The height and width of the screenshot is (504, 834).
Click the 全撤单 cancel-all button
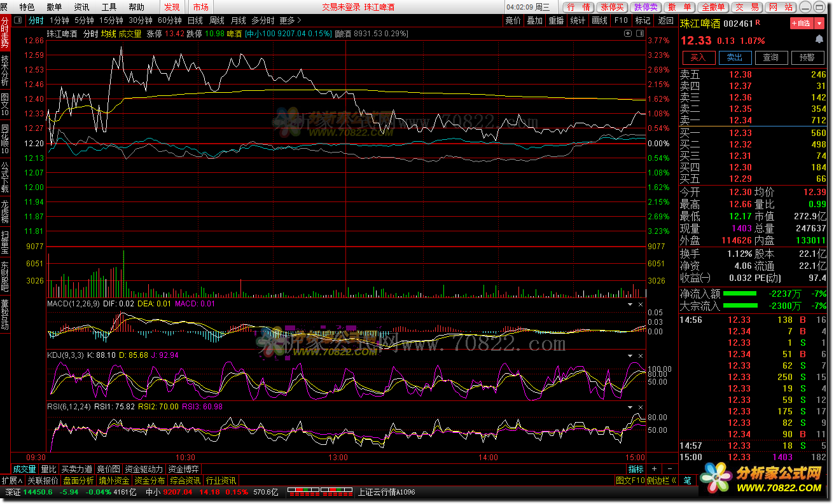[713, 7]
